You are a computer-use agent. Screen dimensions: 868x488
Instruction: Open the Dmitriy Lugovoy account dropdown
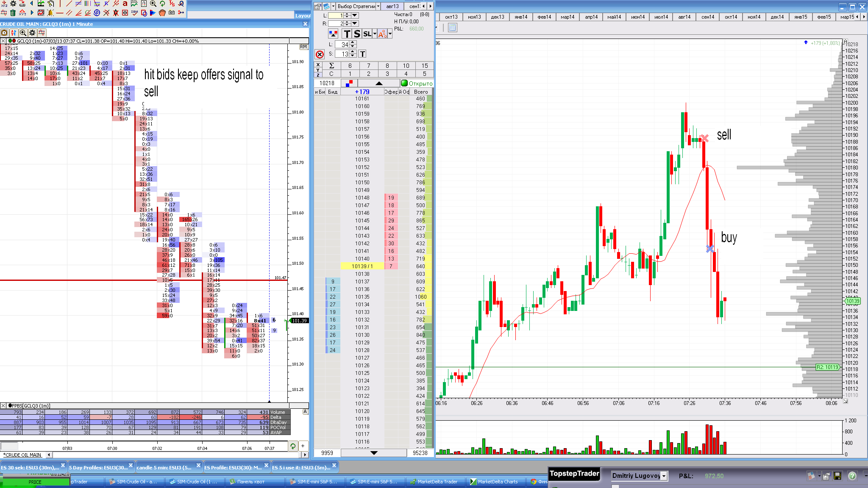[664, 476]
